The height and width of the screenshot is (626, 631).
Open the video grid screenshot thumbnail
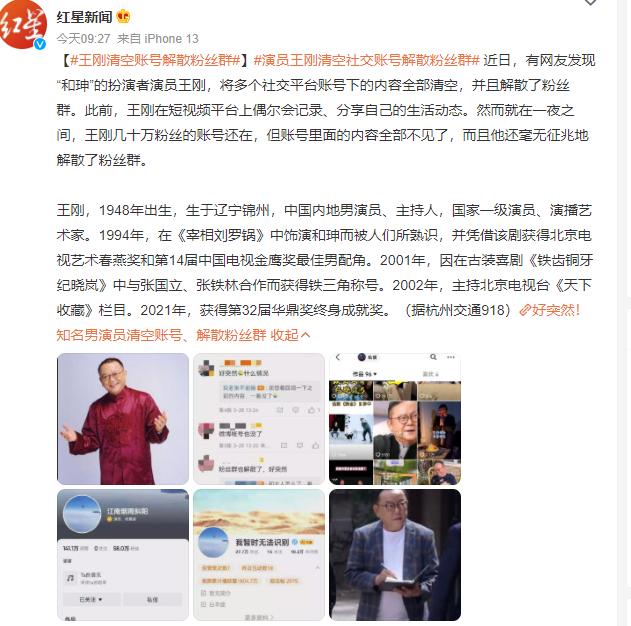pos(395,419)
